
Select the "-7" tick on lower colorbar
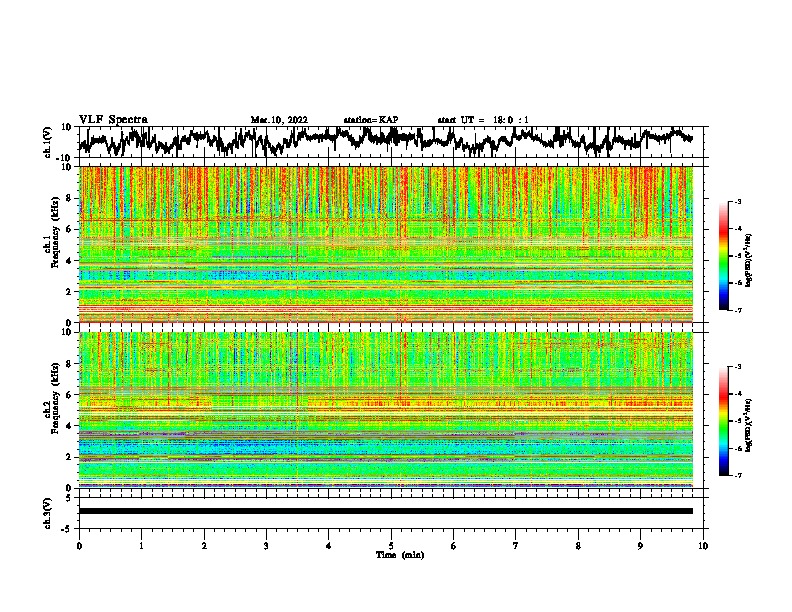pos(737,475)
